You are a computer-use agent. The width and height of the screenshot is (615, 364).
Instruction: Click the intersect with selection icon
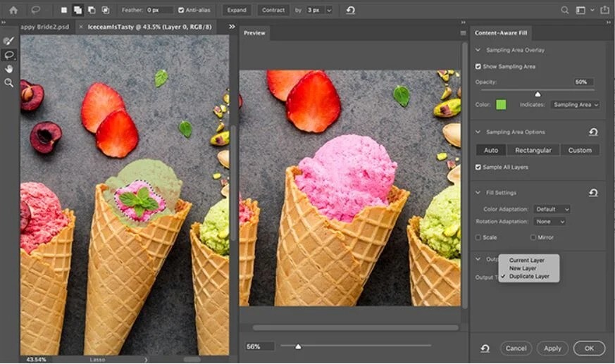(x=106, y=10)
